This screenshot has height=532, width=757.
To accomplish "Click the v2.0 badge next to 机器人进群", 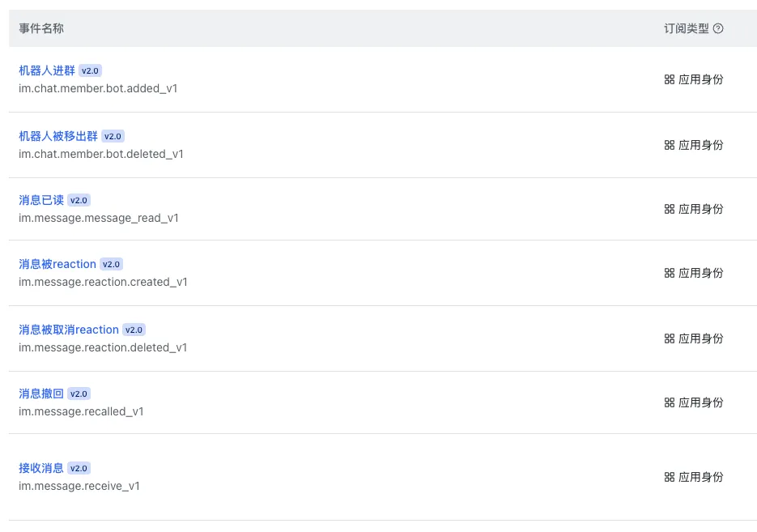I will click(91, 70).
